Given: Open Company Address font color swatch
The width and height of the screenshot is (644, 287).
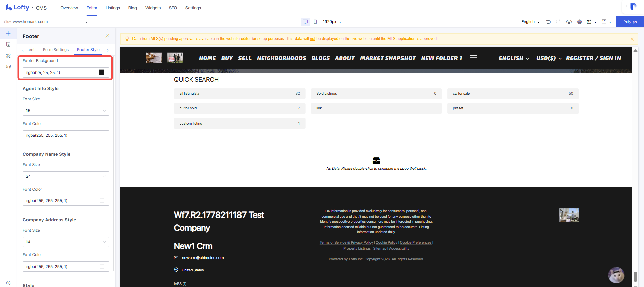Looking at the screenshot, I should [x=102, y=266].
